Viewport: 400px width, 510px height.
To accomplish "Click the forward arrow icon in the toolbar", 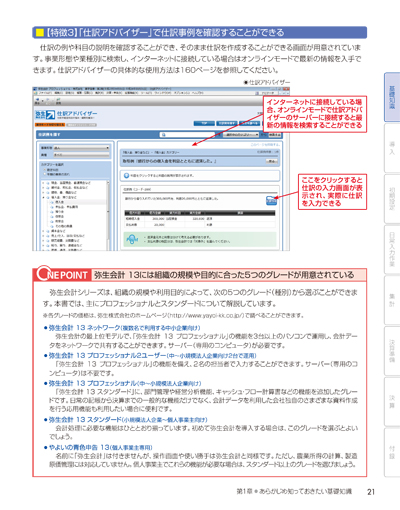I will [48, 100].
